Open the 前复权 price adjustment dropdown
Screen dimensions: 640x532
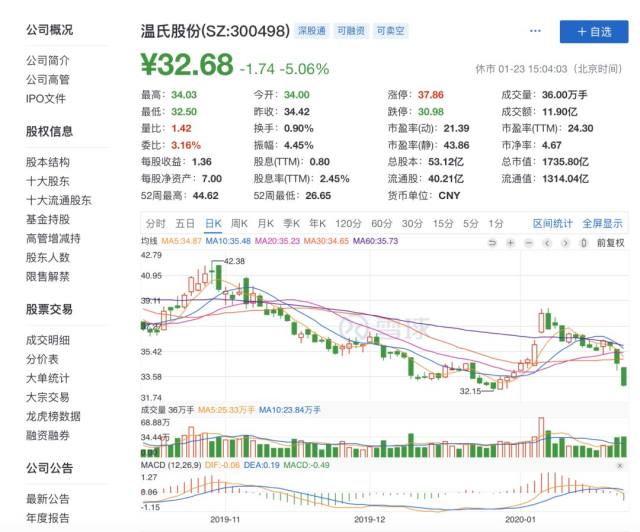tap(611, 243)
